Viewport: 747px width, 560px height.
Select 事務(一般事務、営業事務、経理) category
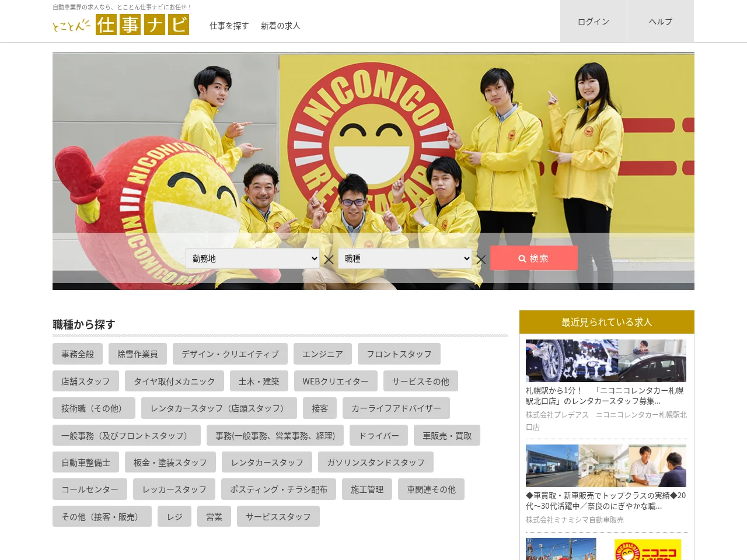tap(275, 436)
